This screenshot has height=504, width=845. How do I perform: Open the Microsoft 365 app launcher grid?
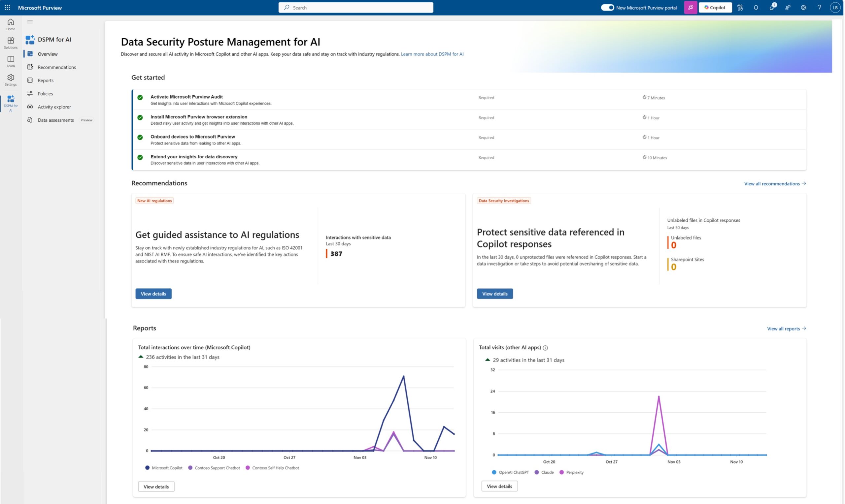tap(7, 7)
